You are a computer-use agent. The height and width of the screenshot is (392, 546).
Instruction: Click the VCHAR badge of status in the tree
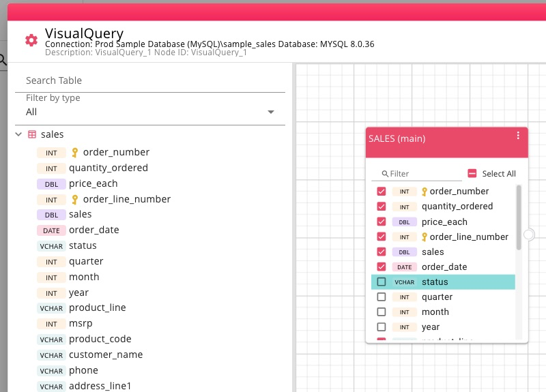[51, 246]
